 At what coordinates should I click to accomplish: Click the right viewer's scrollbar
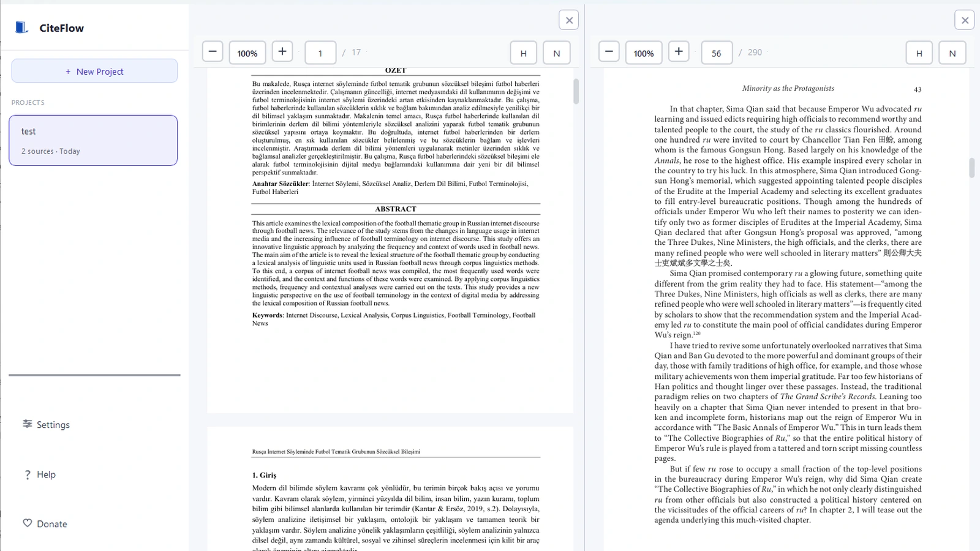click(971, 165)
